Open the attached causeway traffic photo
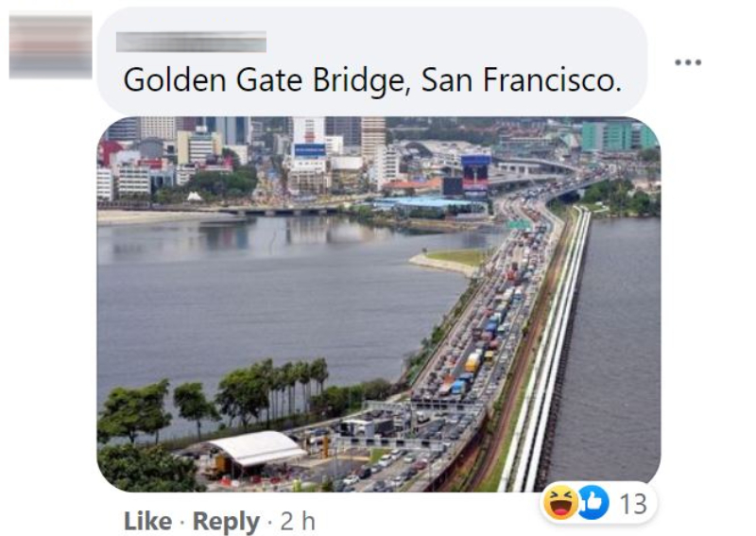 [379, 304]
